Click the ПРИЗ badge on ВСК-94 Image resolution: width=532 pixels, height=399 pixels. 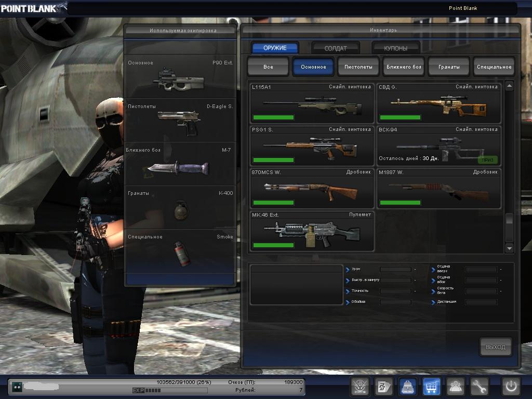pyautogui.click(x=487, y=160)
